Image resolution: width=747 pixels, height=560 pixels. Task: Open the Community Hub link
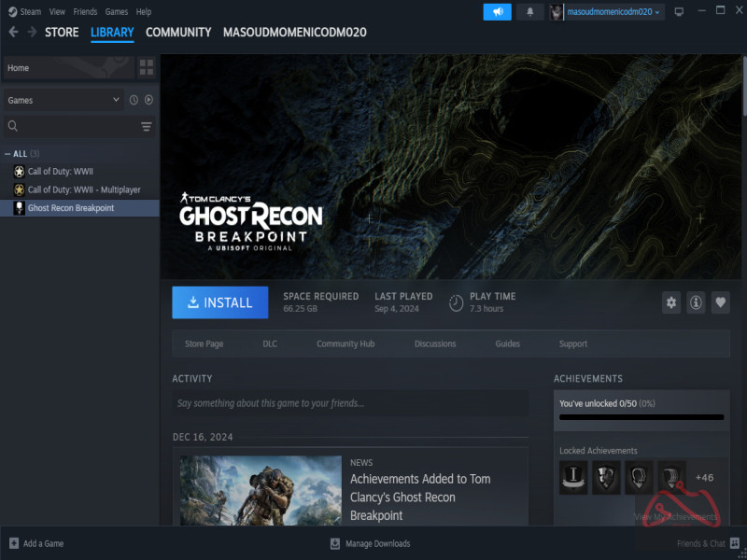click(x=345, y=343)
